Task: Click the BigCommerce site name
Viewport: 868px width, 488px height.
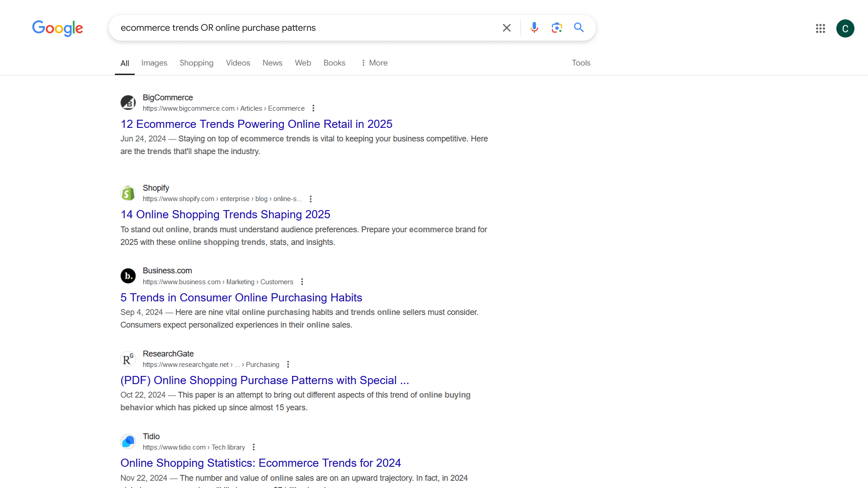Action: pyautogui.click(x=168, y=98)
